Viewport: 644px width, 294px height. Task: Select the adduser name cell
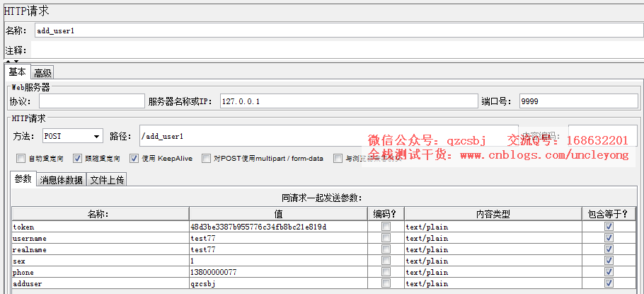tap(100, 283)
